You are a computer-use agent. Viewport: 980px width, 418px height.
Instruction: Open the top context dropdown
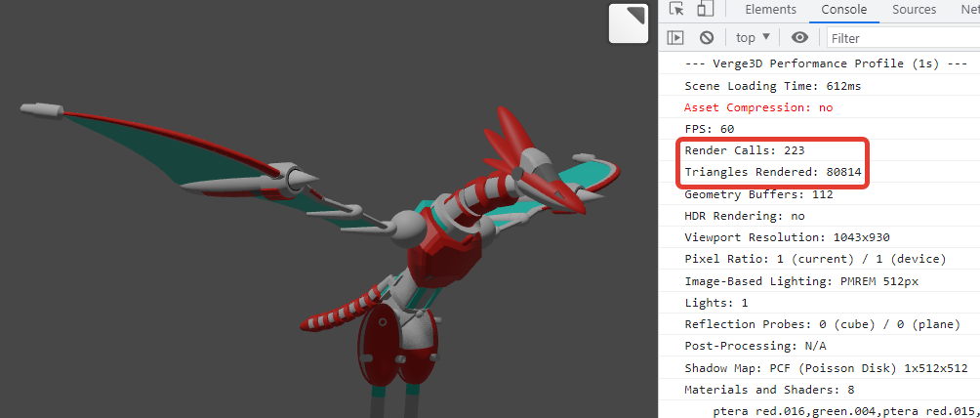753,37
